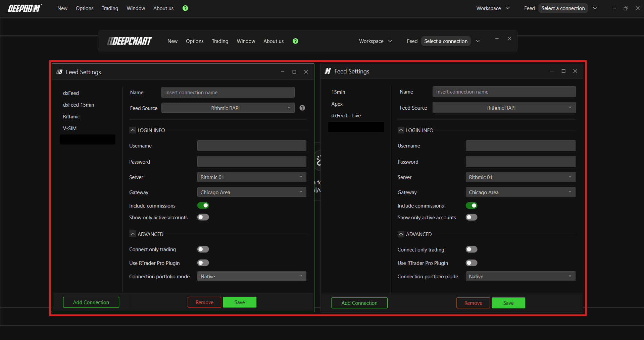Click the Name field in left Feed Settings
Screen dimensions: 644x340
tap(228, 92)
